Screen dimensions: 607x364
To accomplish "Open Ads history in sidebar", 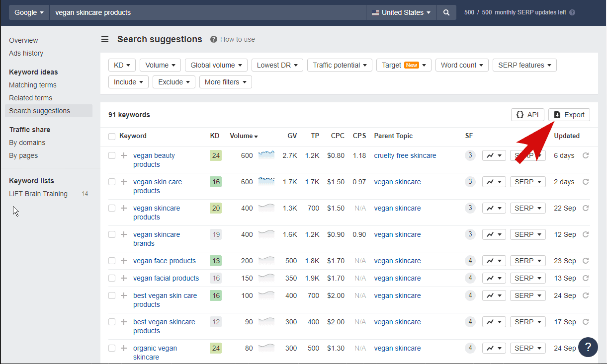I will (26, 53).
